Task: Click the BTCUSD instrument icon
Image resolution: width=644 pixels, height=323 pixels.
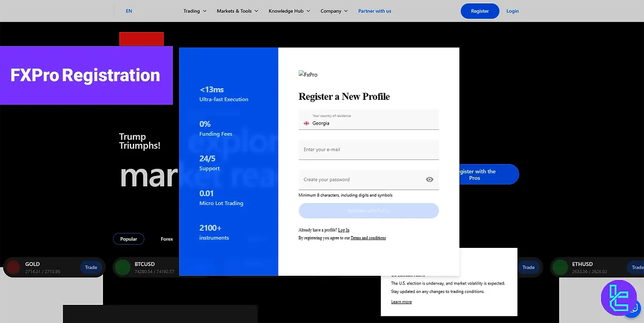Action: point(123,267)
